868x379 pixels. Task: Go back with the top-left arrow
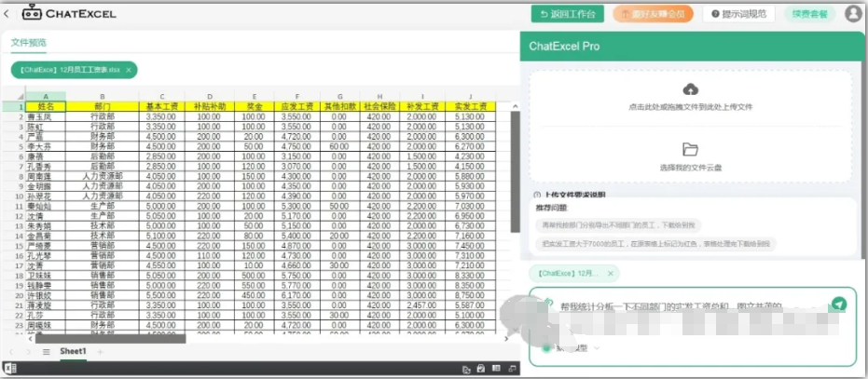pyautogui.click(x=7, y=14)
